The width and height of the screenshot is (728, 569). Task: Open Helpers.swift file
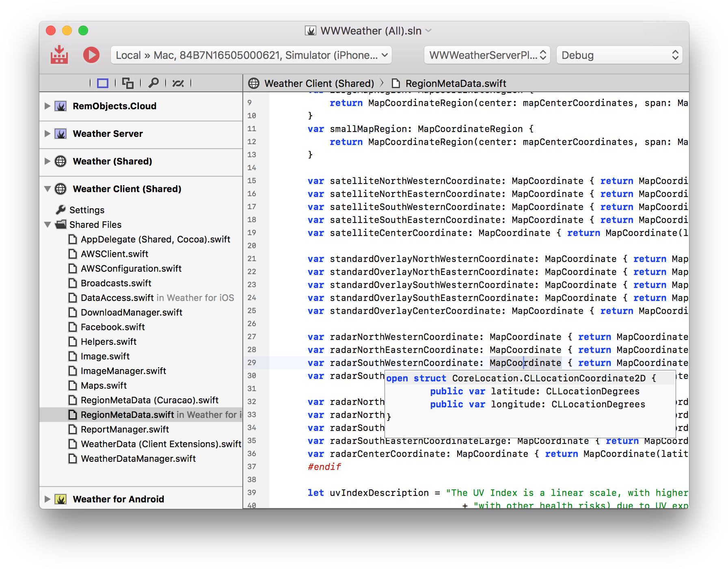(108, 342)
